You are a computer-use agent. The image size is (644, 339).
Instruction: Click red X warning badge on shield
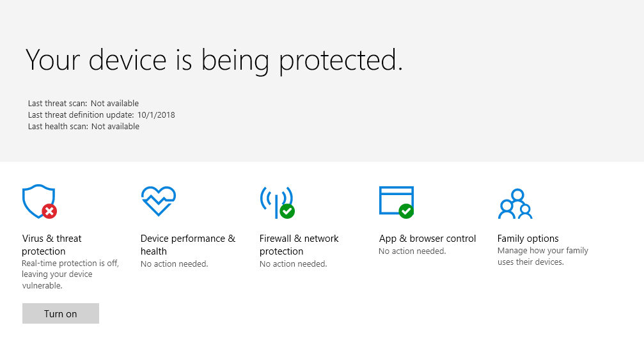(49, 211)
